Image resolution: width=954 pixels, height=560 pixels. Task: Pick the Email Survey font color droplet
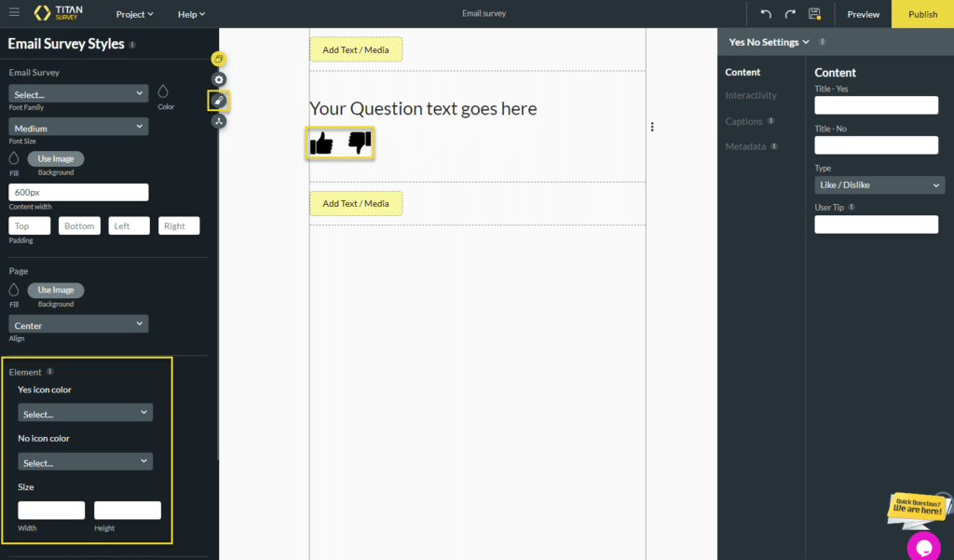coord(164,91)
